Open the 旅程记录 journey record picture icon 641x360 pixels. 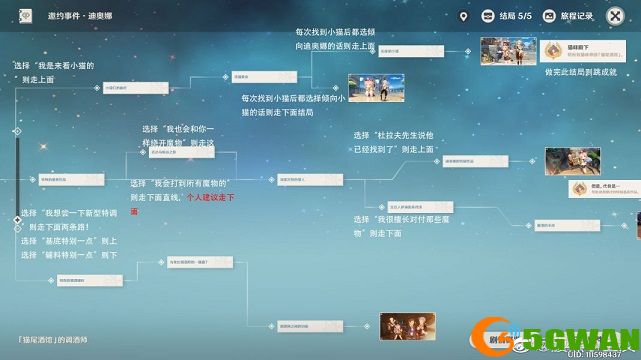(x=549, y=16)
